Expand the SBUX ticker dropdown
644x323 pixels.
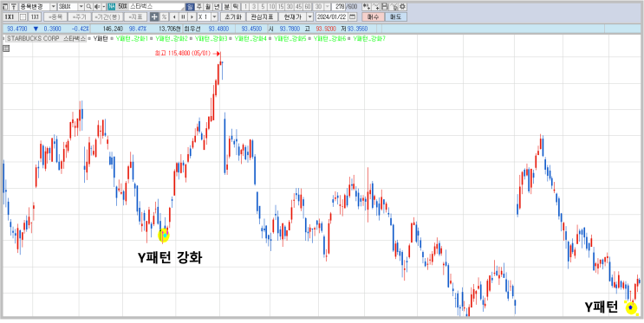pos(81,7)
